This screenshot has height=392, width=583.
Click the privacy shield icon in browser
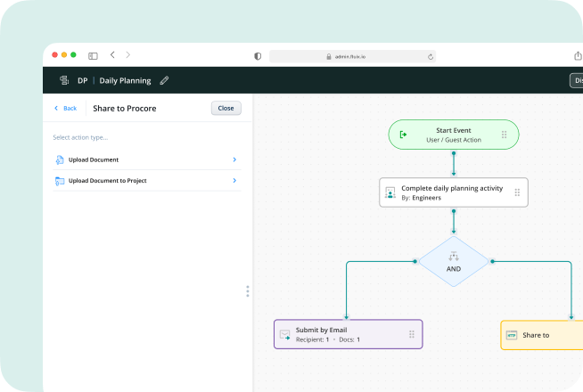(258, 55)
